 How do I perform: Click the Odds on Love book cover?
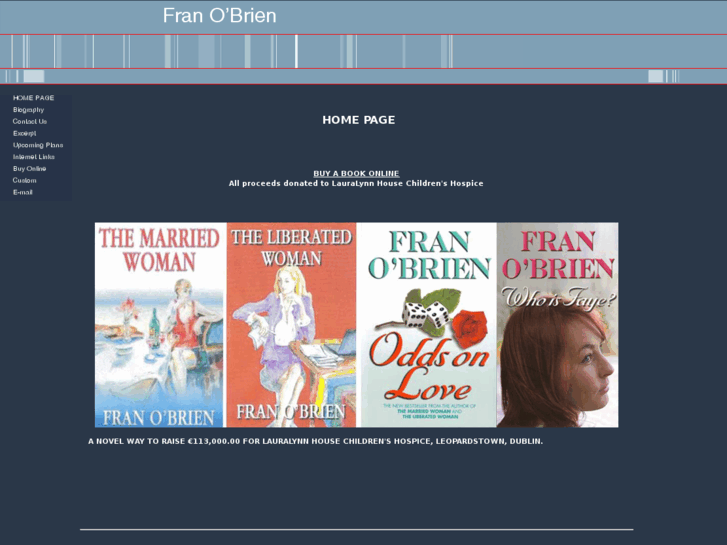428,325
